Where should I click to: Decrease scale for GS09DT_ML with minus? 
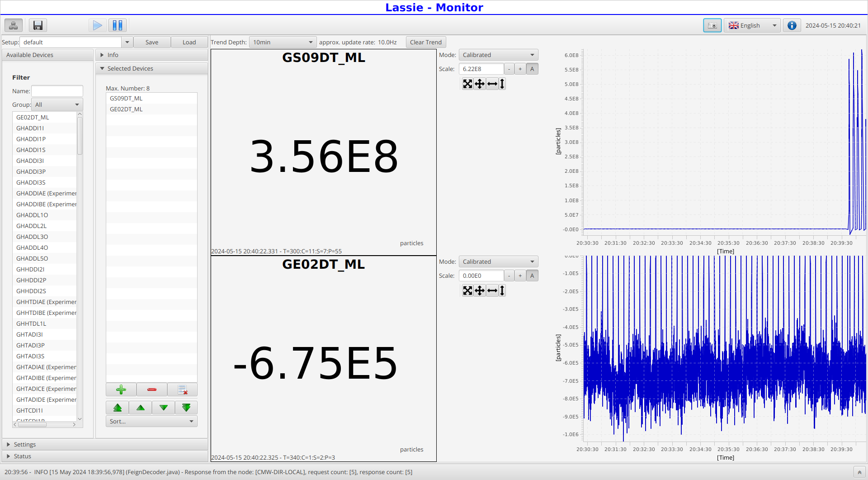[509, 69]
